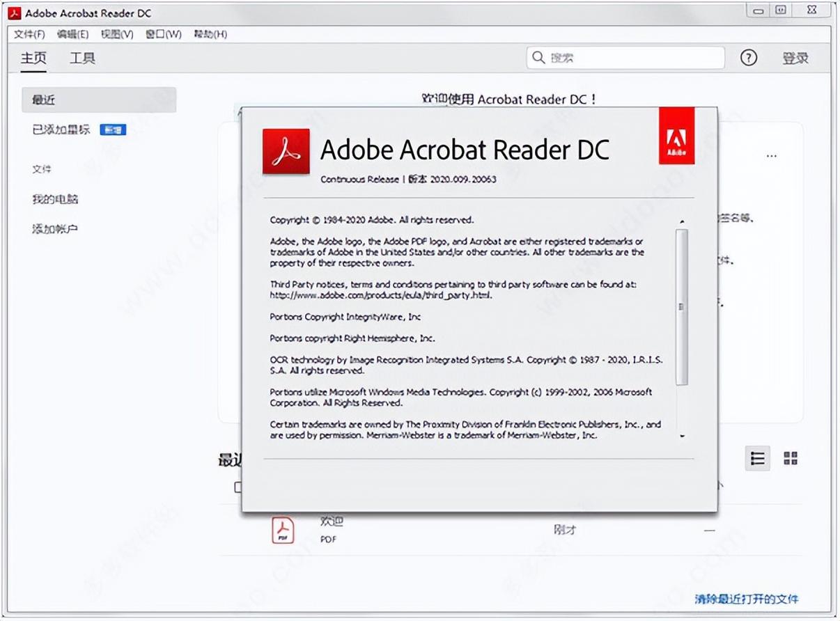
Task: Click the red Adobe logo badge
Action: 676,136
